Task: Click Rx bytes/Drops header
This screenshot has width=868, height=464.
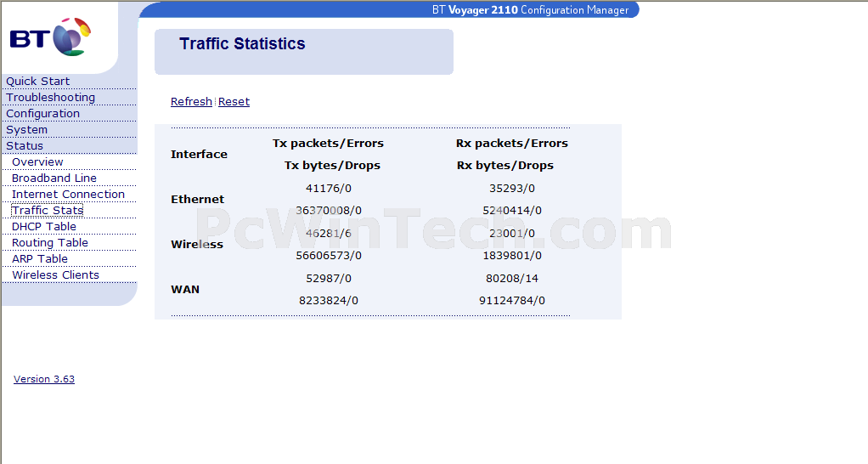Action: point(504,166)
